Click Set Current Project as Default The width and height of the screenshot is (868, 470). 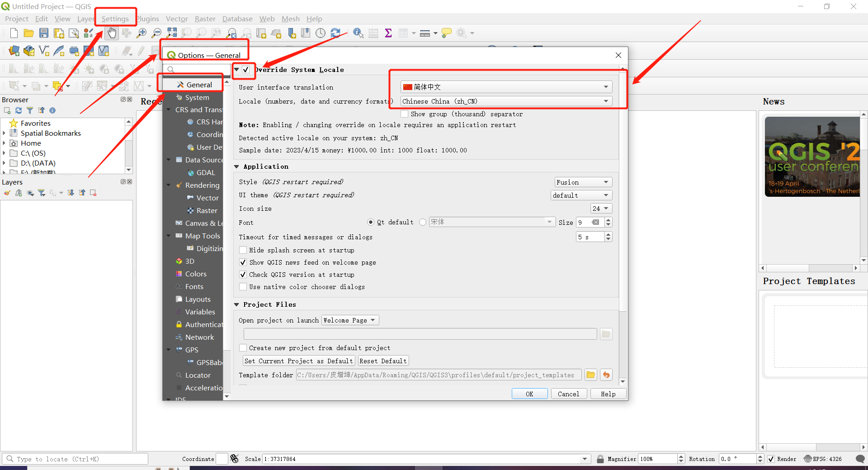click(299, 361)
